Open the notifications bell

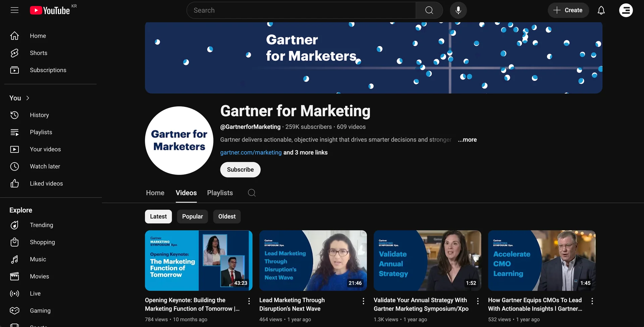tap(601, 10)
